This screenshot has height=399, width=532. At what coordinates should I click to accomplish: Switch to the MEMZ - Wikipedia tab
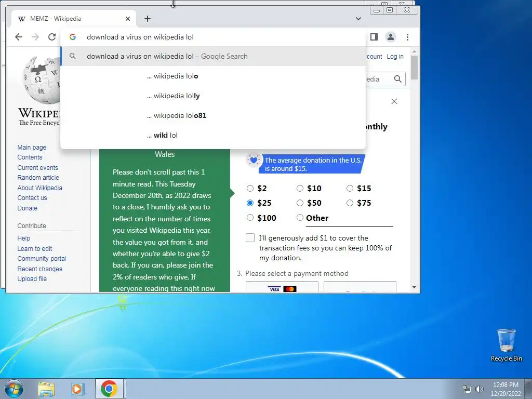click(x=74, y=19)
